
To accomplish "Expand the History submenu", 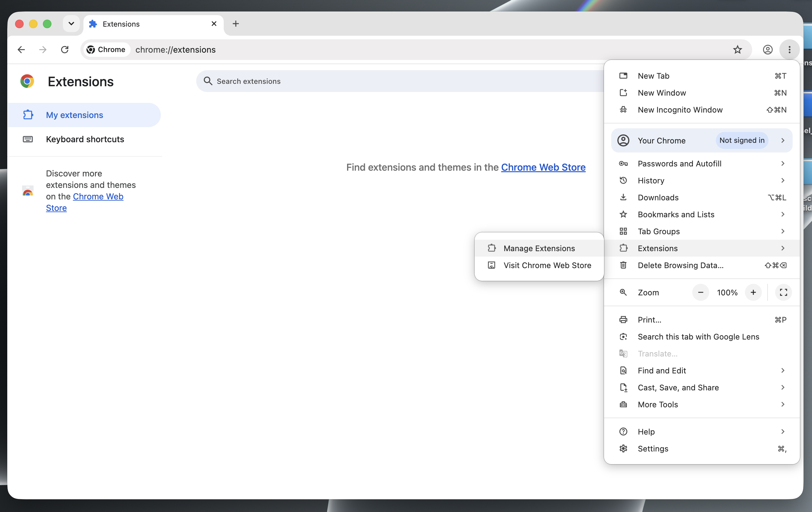I will click(701, 181).
